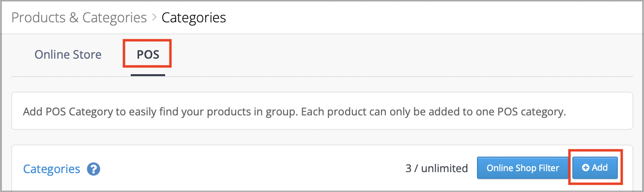
Task: Select the POS tab
Action: point(148,55)
